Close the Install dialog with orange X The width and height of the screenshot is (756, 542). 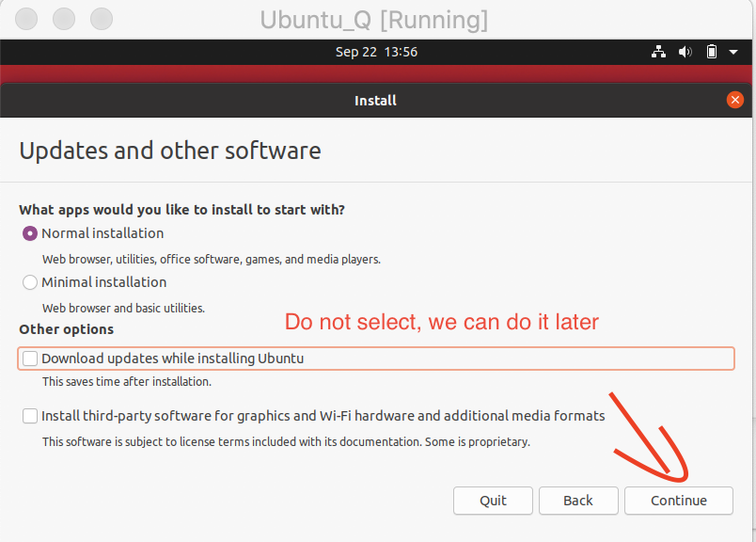pyautogui.click(x=735, y=101)
